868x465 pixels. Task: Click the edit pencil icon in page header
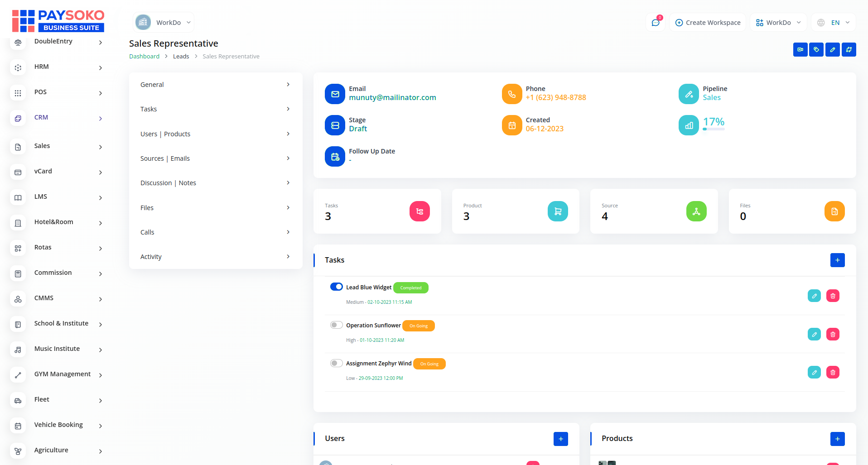[x=832, y=50]
